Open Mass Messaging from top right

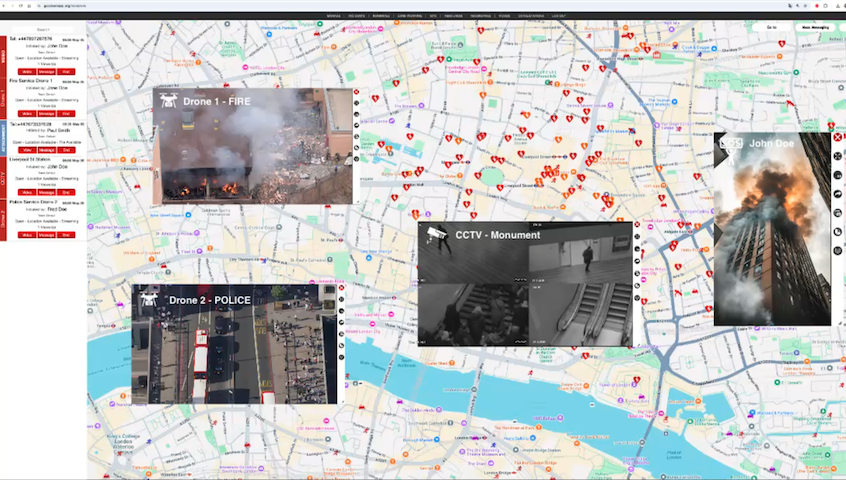pyautogui.click(x=813, y=27)
